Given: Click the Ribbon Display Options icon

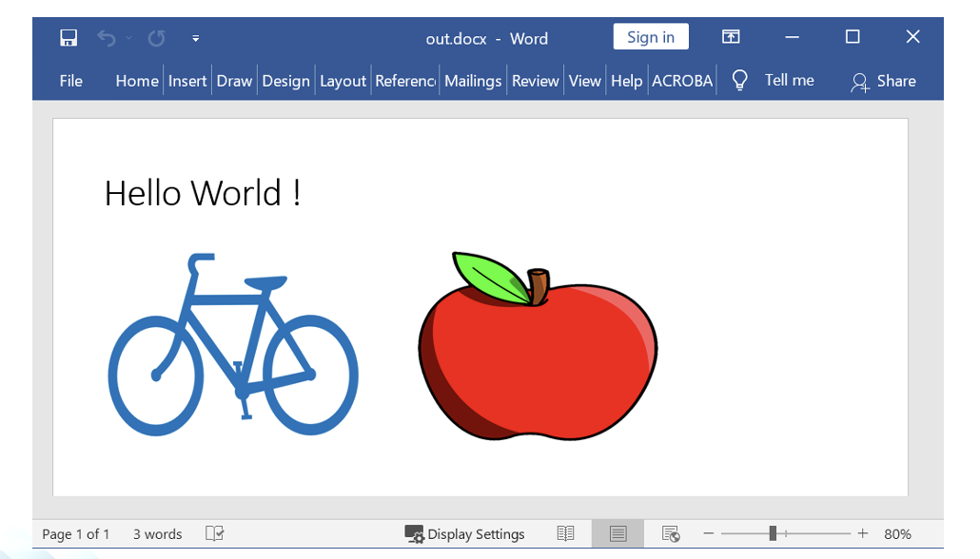Looking at the screenshot, I should click(730, 37).
